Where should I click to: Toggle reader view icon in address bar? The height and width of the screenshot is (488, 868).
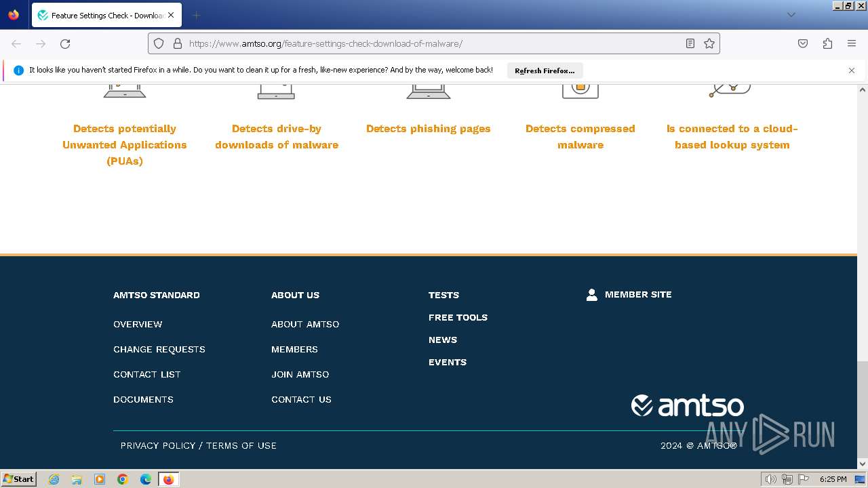[690, 43]
